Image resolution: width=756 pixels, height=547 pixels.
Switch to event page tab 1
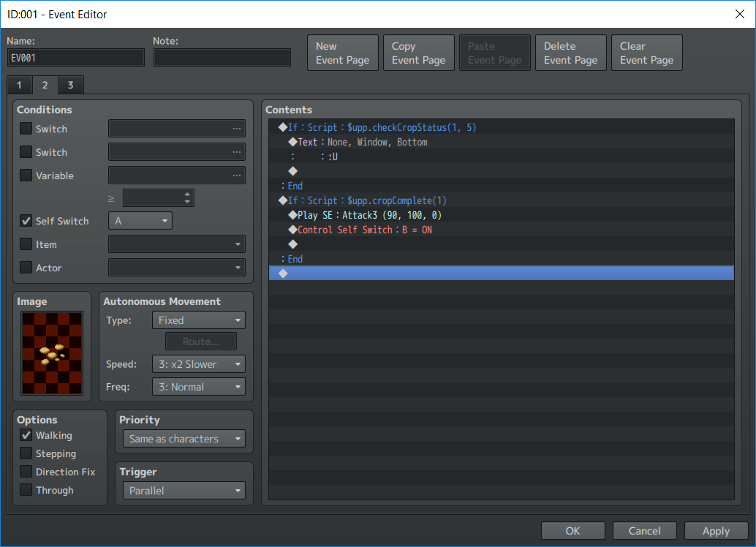19,86
